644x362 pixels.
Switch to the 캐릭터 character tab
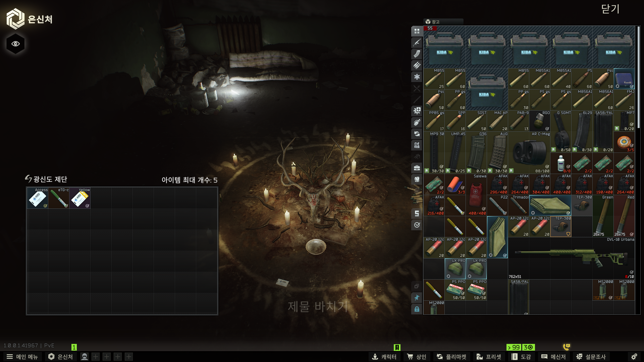(384, 357)
